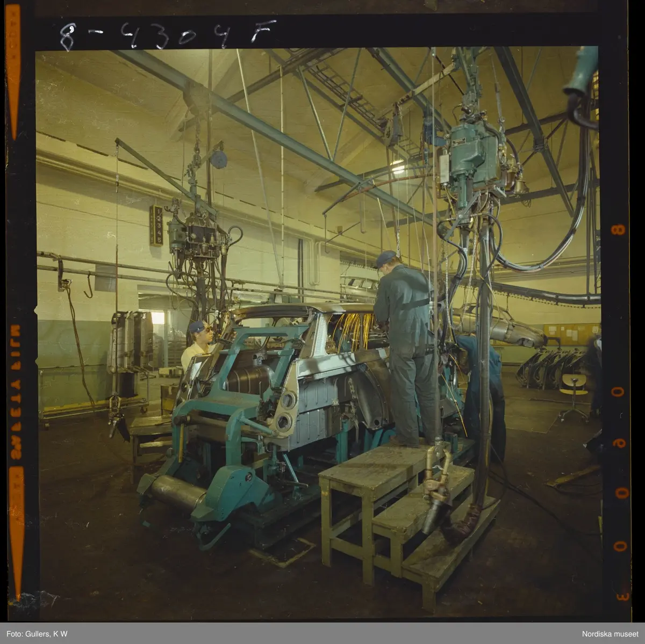645x644 pixels.
Task: Click the worker standing on the wooden platform
Action: coord(406,344)
